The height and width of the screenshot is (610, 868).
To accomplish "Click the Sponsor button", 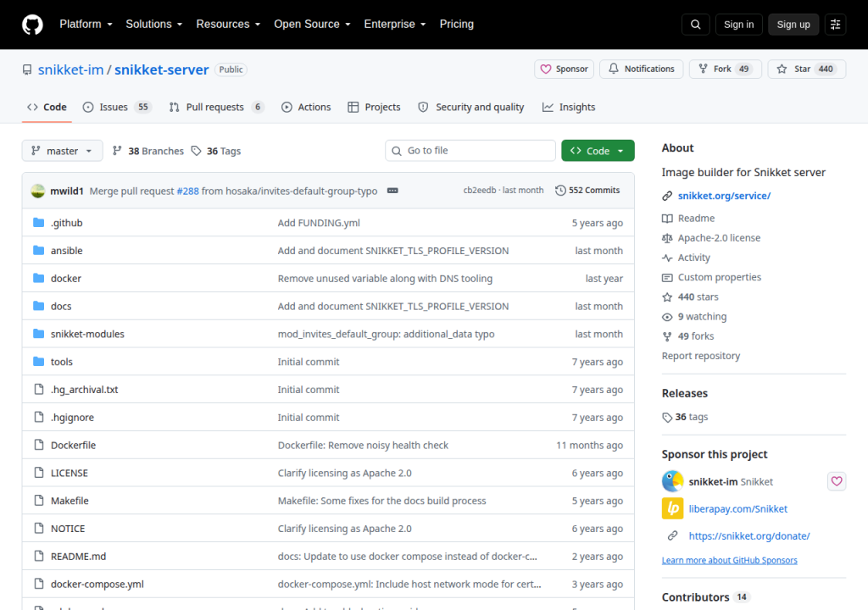I will (x=564, y=69).
